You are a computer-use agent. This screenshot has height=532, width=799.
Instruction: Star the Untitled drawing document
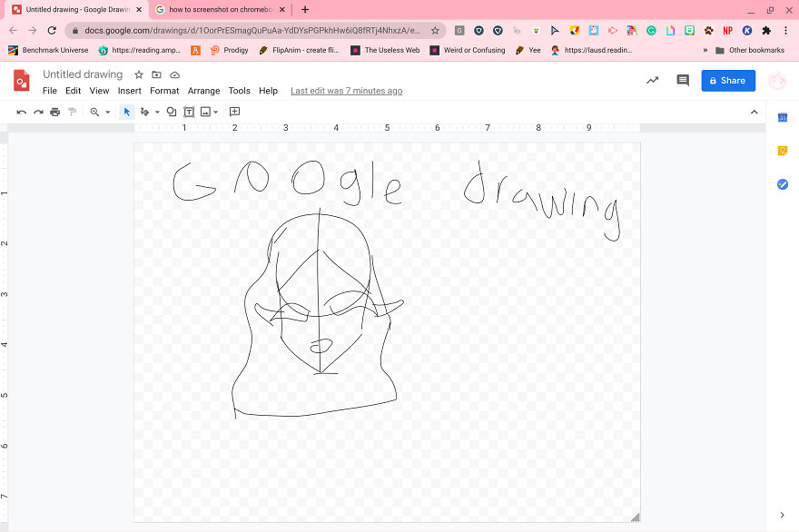[138, 74]
